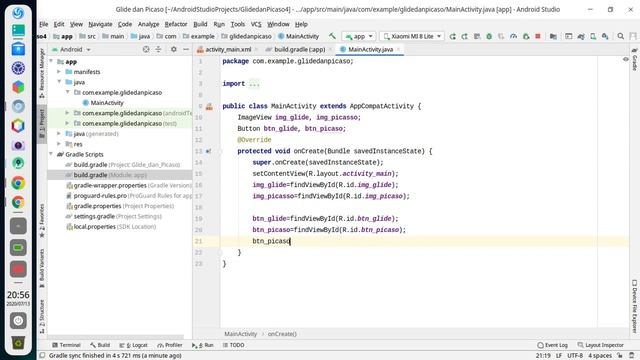Click the Make Project hammer icon

(x=332, y=36)
